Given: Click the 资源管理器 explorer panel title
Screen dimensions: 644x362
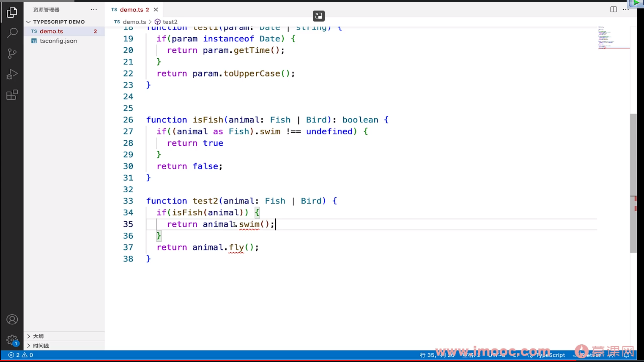Looking at the screenshot, I should coord(46,9).
